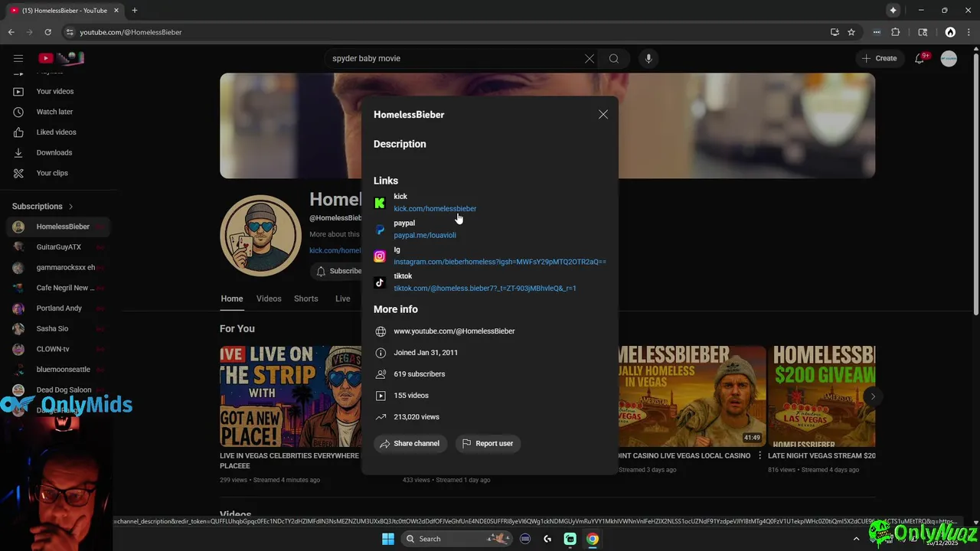Click the taskbar Search box
980x551 pixels.
[x=456, y=539]
